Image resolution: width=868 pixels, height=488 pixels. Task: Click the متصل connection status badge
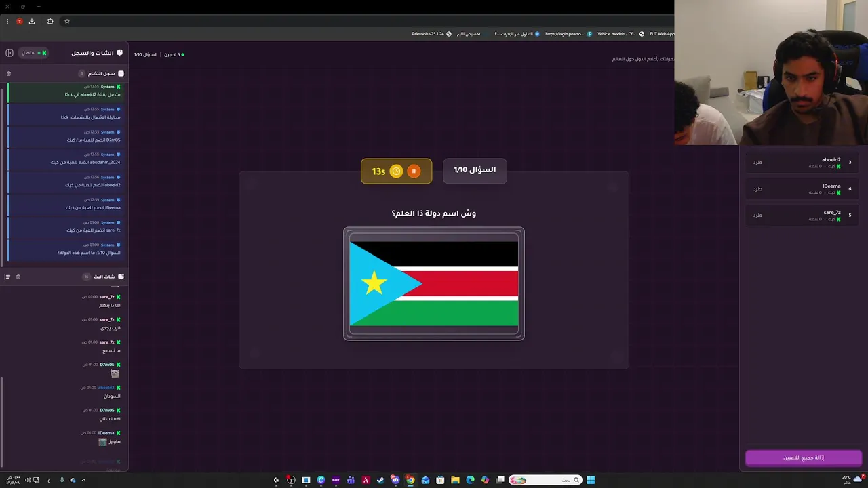coord(33,53)
